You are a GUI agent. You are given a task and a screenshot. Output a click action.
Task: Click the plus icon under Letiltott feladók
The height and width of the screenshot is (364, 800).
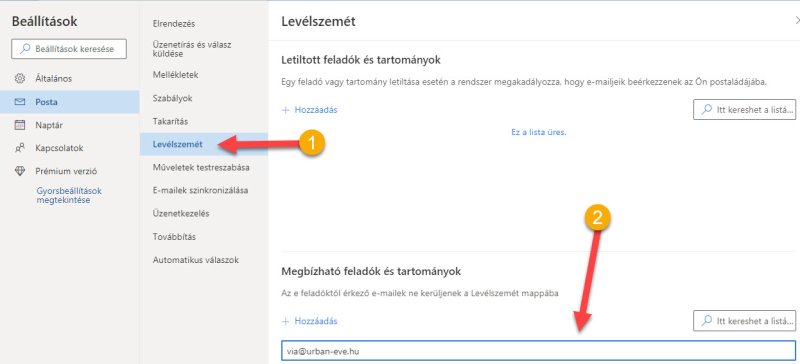pos(286,110)
